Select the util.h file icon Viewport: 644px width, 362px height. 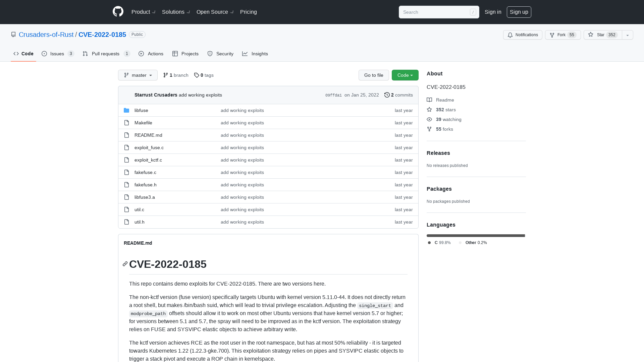[x=126, y=222]
